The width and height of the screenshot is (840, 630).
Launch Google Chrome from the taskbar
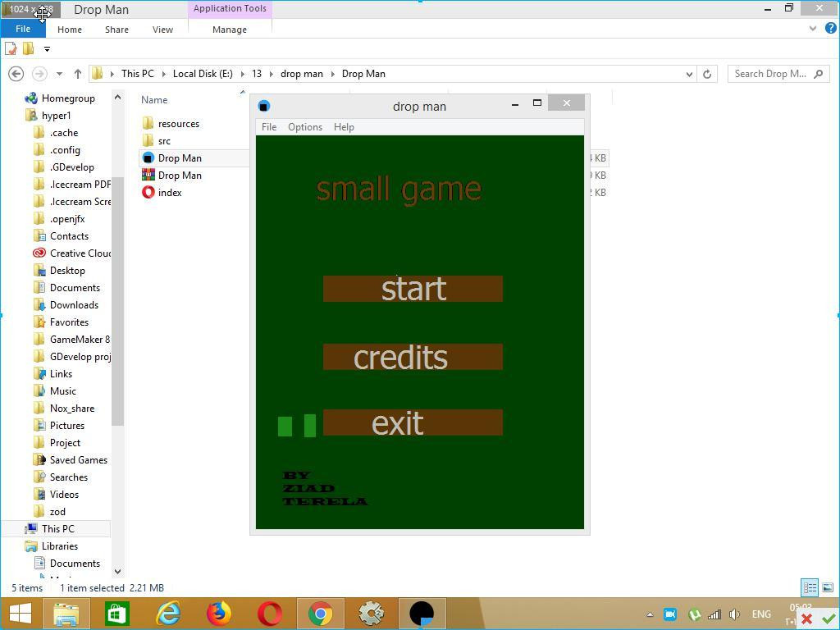[321, 614]
